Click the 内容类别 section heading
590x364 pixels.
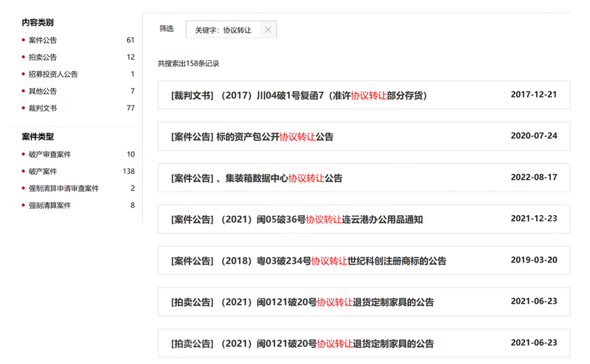click(38, 23)
